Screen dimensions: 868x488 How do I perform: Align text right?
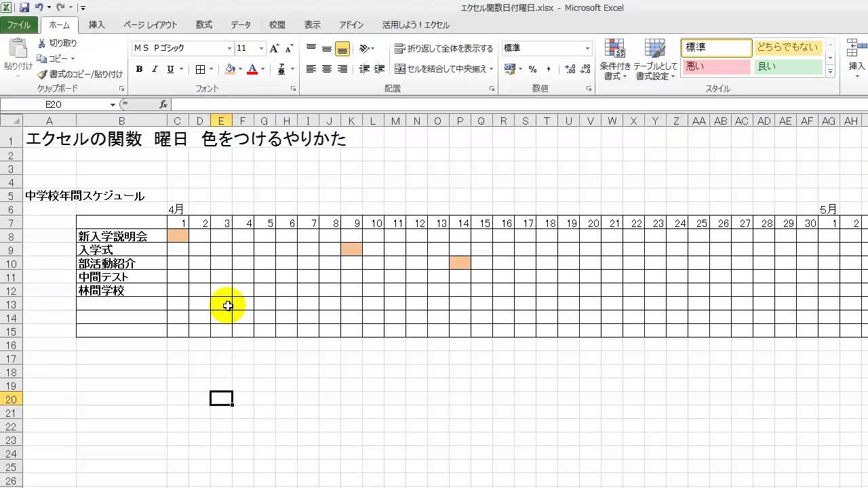[x=342, y=69]
